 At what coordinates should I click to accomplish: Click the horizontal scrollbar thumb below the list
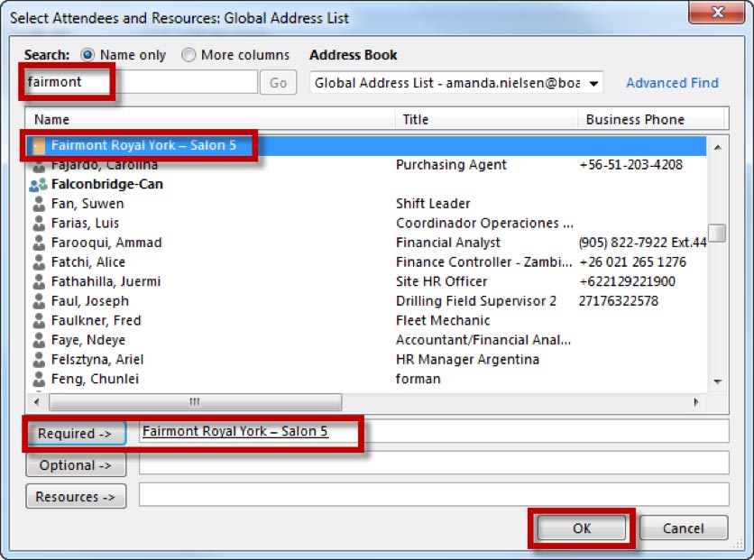(195, 402)
